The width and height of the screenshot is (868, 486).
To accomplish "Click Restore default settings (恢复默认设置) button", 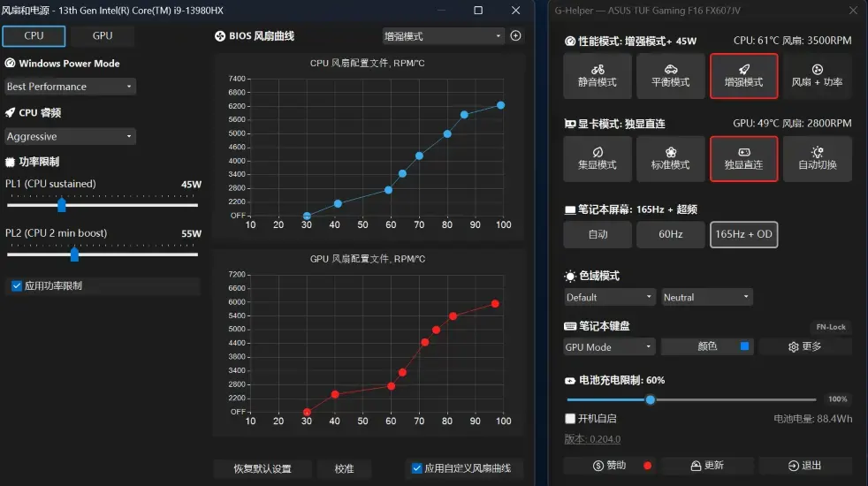I will 263,468.
